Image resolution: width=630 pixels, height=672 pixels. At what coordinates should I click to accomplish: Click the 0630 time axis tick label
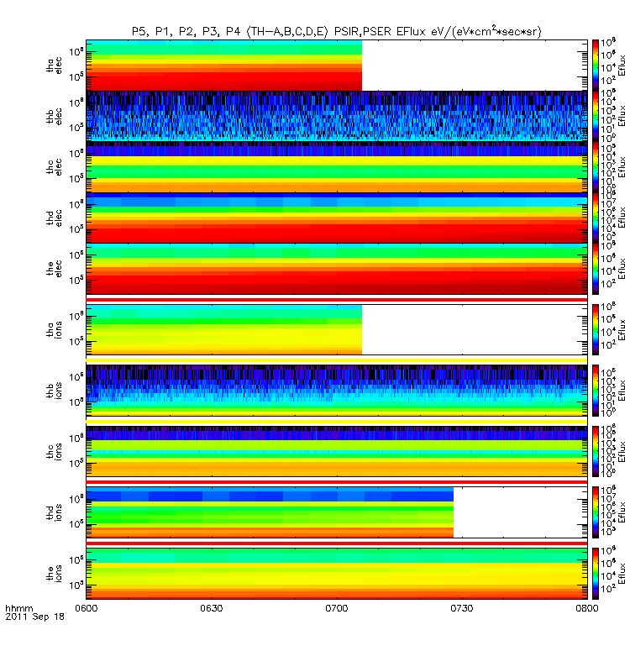point(212,608)
